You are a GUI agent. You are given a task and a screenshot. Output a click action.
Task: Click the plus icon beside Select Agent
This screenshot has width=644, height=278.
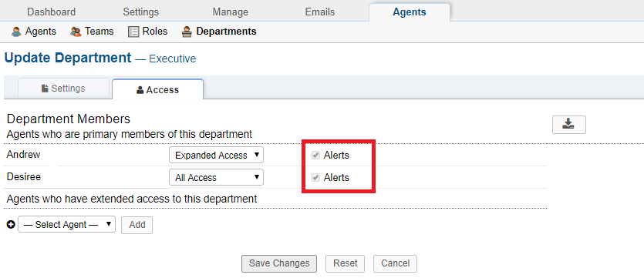(11, 225)
